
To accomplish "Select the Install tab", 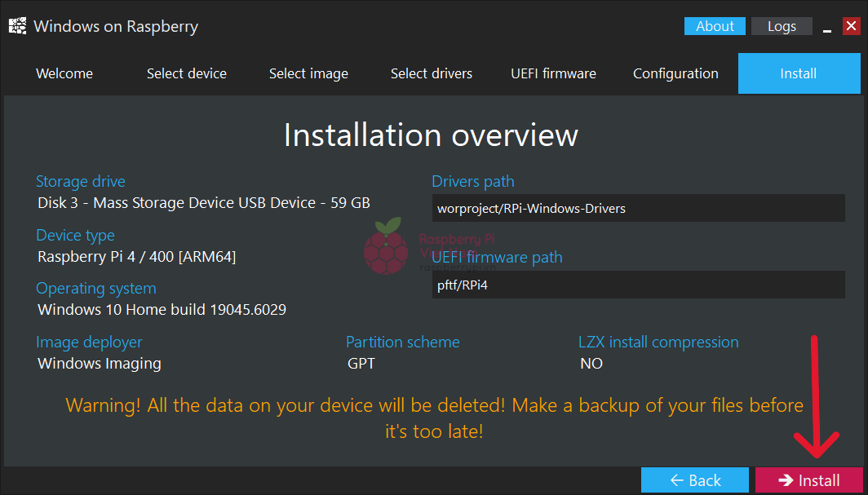I will pos(798,73).
